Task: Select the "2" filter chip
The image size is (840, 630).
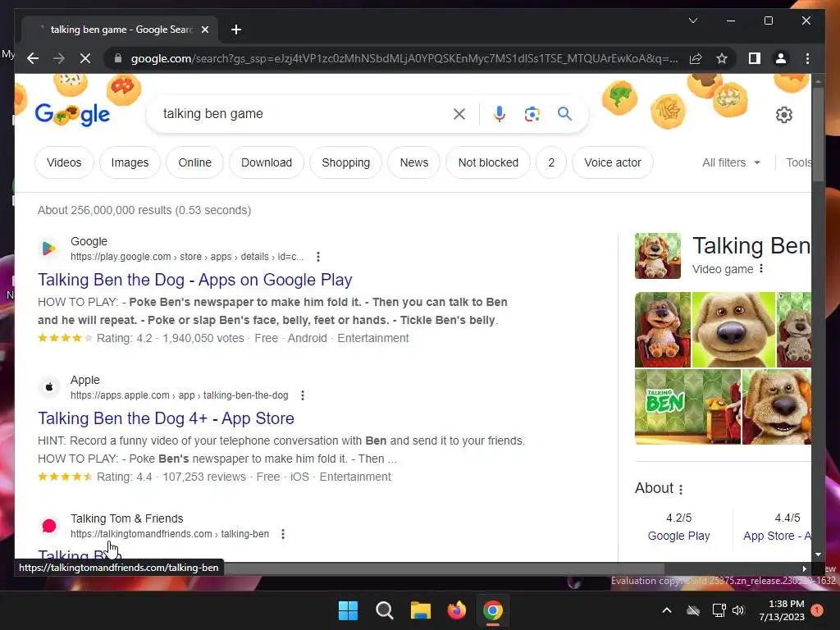Action: pyautogui.click(x=551, y=162)
